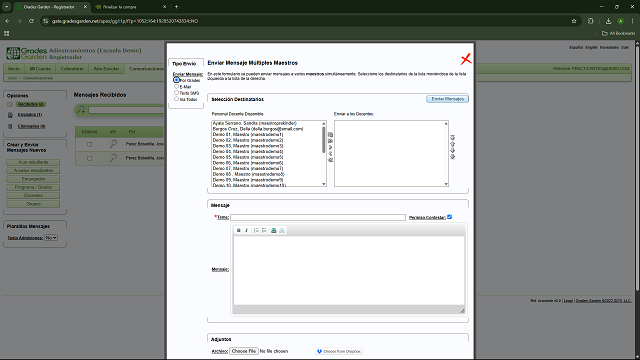Click move all right double-arrow icon

[331, 141]
